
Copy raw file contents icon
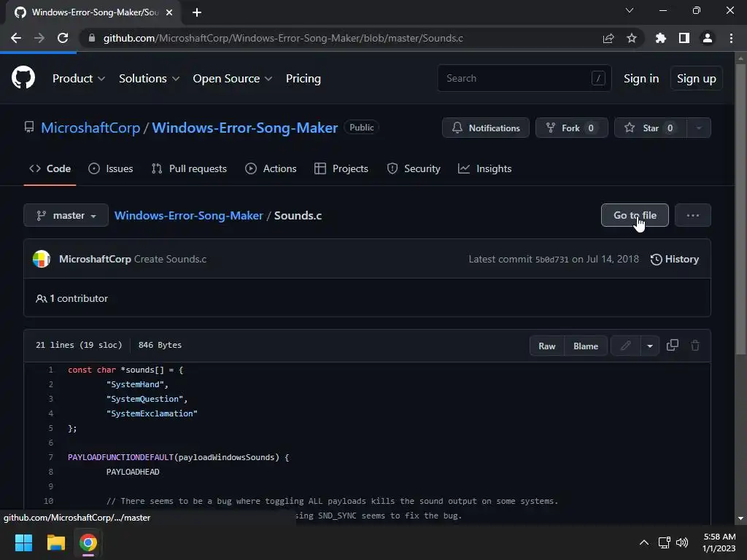pyautogui.click(x=672, y=345)
